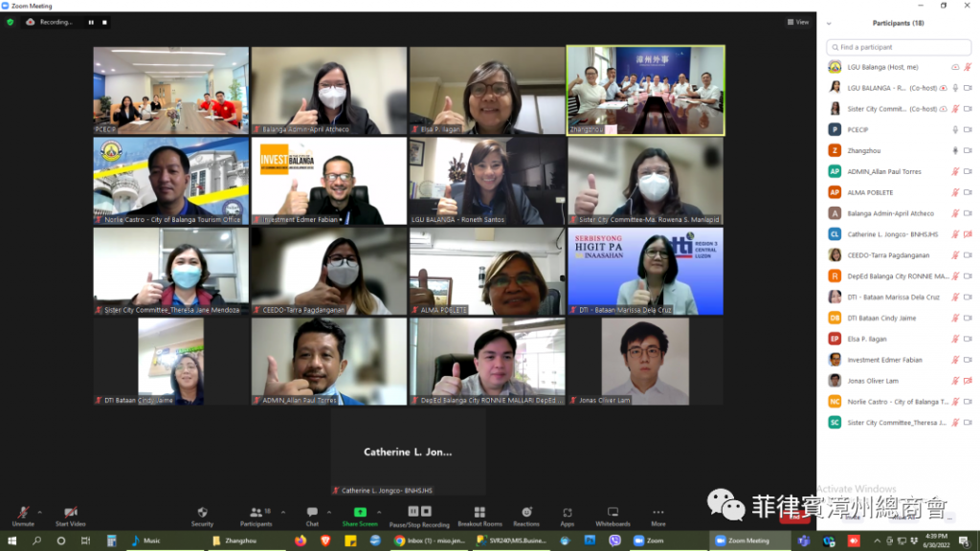Image resolution: width=980 pixels, height=551 pixels.
Task: Stop recording using top-left stop icon
Action: pyautogui.click(x=104, y=23)
